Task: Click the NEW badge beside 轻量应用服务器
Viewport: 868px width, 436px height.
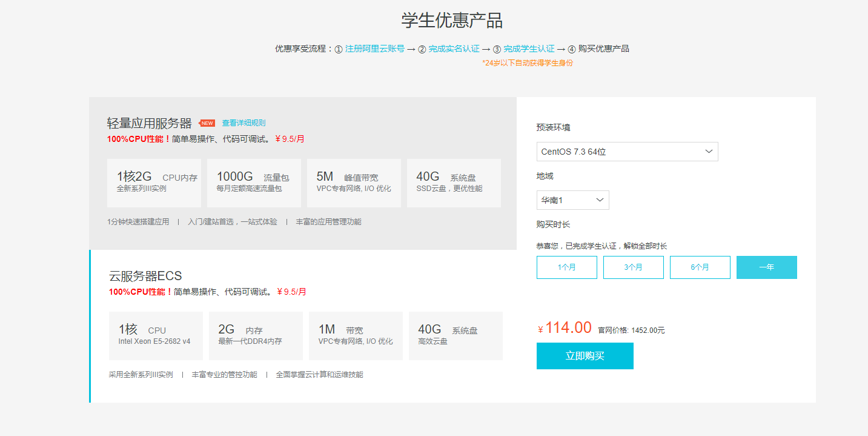Action: 207,123
